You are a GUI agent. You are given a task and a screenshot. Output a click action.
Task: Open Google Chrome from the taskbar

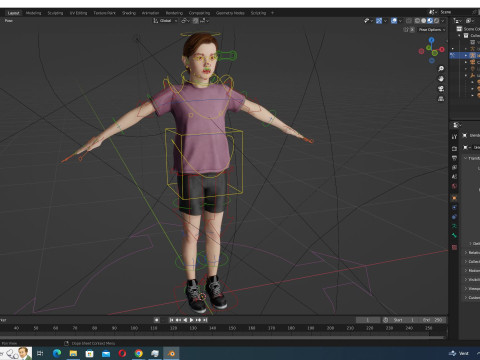click(x=139, y=353)
